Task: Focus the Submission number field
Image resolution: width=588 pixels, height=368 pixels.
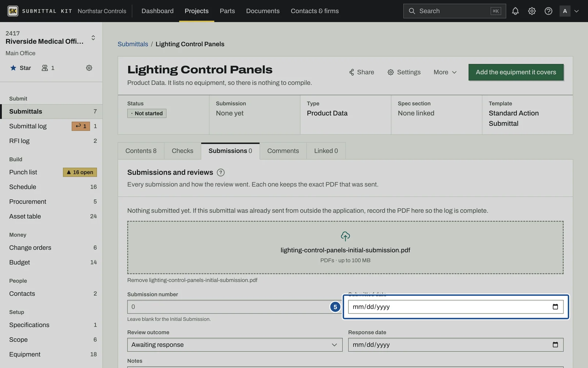Action: (x=234, y=307)
